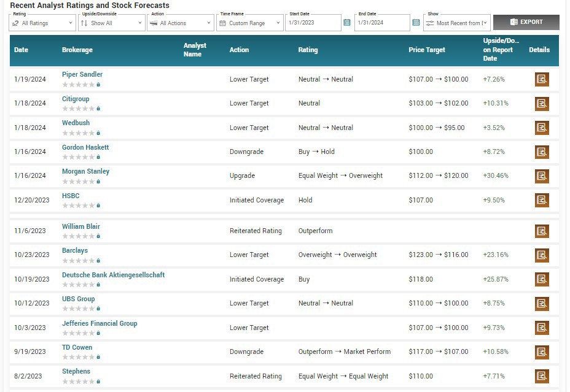Open the All Actions filter dropdown

pos(181,23)
